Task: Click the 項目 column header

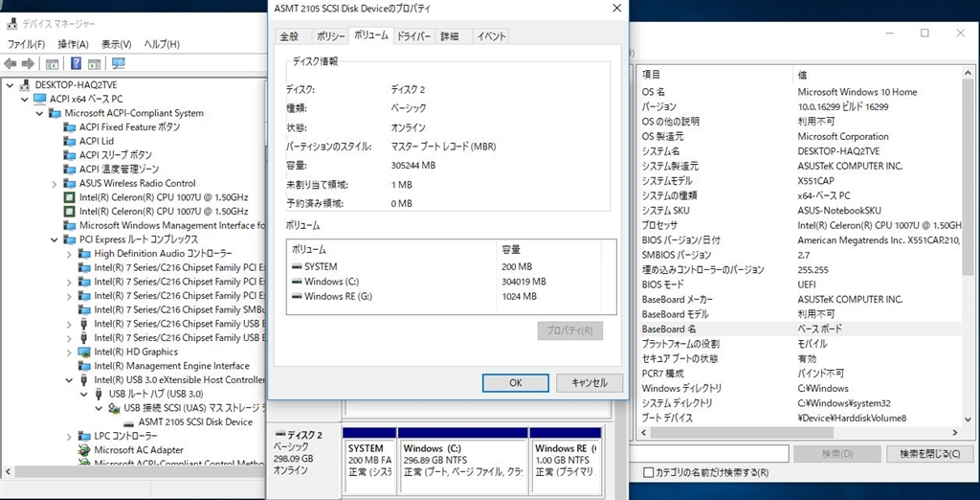Action: point(715,75)
